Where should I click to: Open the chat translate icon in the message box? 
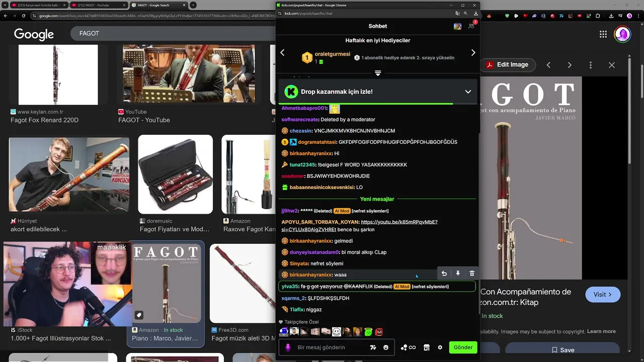point(373,347)
